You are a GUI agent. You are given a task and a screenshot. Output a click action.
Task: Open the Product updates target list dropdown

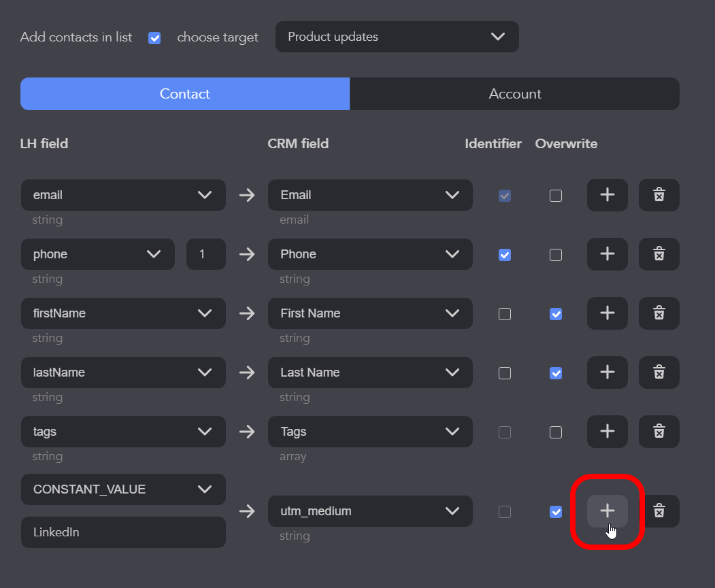tap(397, 37)
